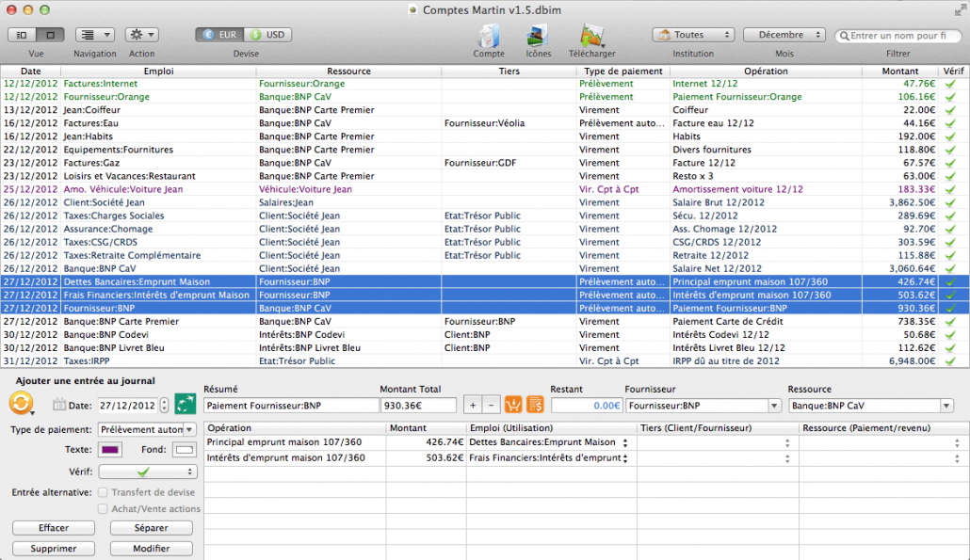Click the filter search field
Viewport: 970px width, 560px height.
tap(898, 36)
